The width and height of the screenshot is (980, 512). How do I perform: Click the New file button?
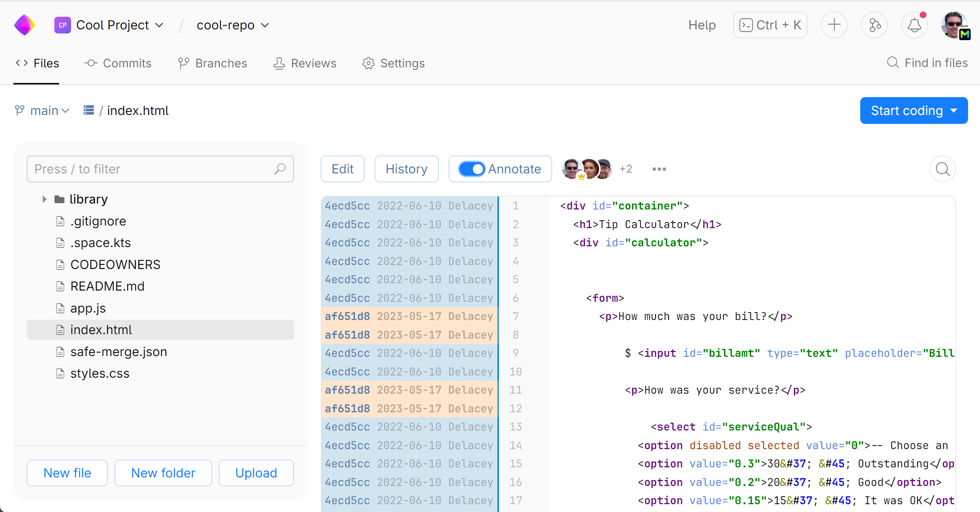[x=67, y=473]
